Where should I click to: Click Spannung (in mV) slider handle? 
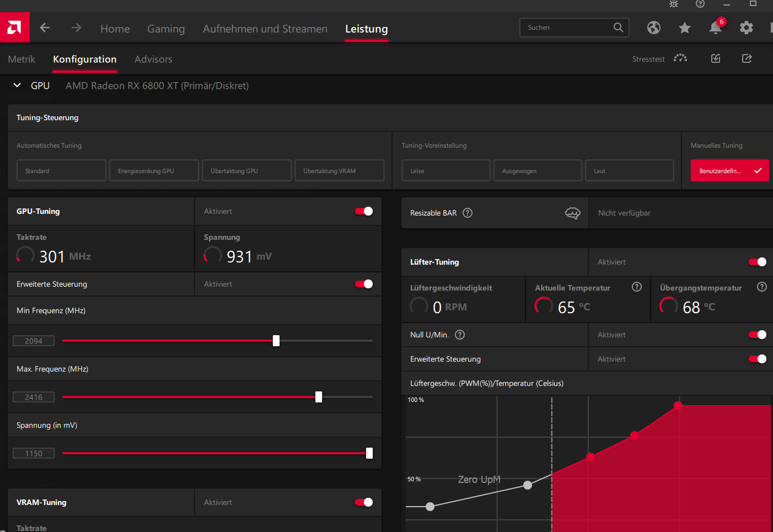click(x=369, y=453)
